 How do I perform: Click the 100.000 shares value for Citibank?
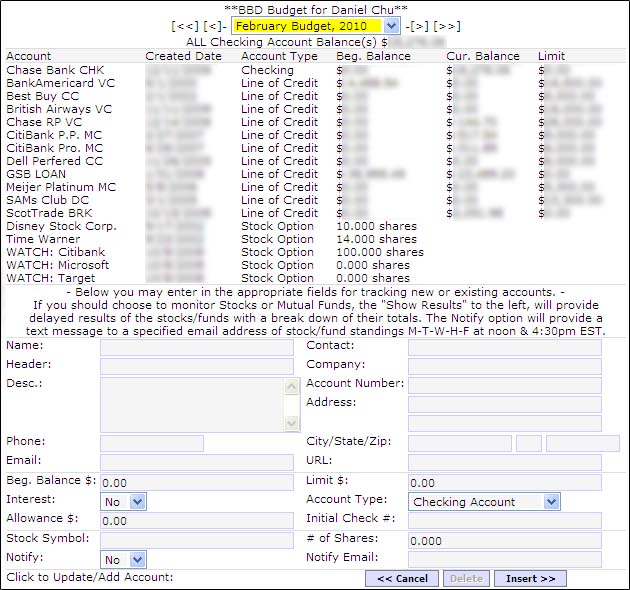[x=380, y=252]
